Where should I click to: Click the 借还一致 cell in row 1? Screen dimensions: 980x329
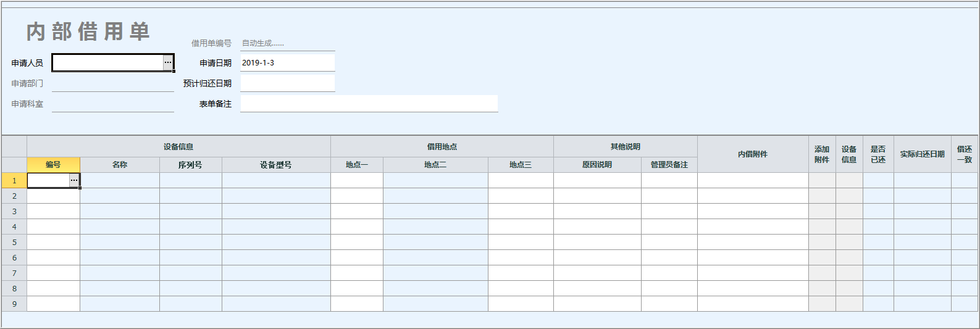click(965, 180)
